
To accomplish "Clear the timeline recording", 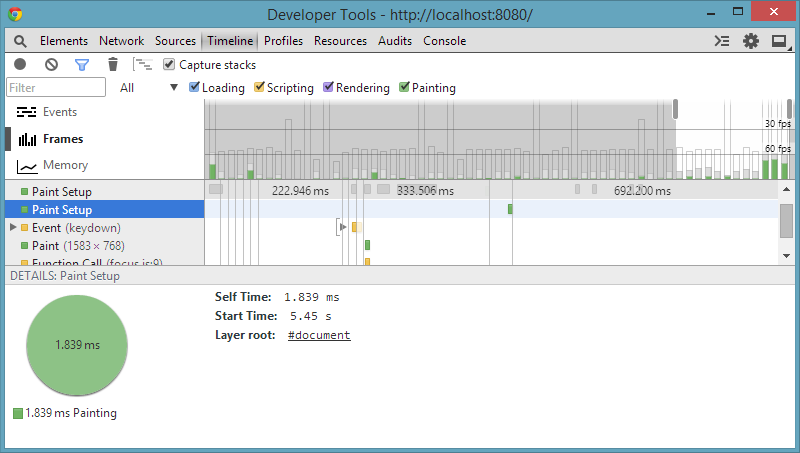I will (x=51, y=64).
